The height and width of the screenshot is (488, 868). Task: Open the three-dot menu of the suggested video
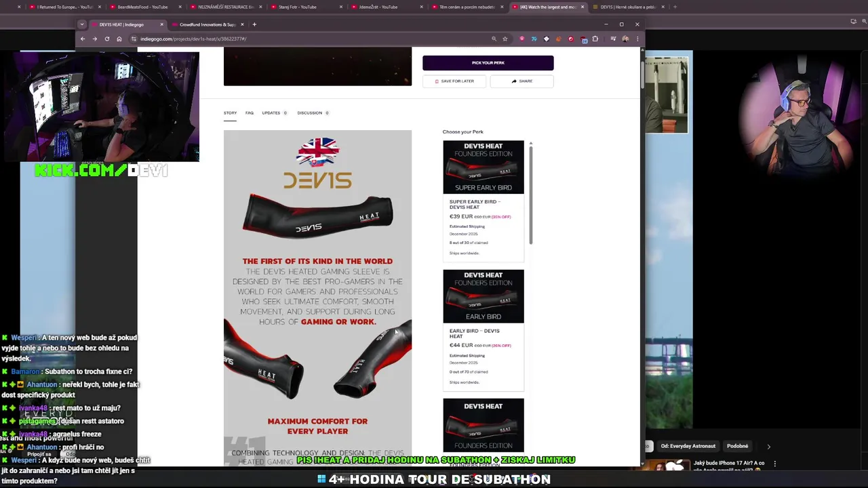click(775, 464)
